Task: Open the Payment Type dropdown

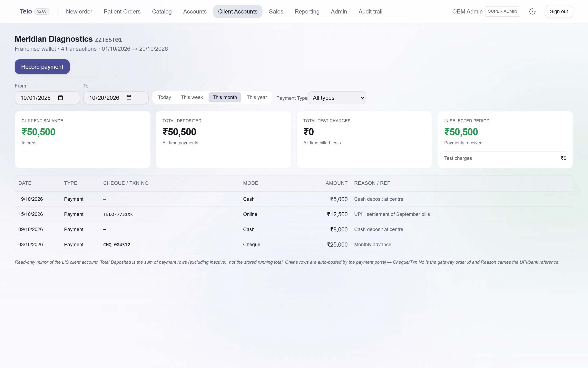Action: tap(337, 98)
